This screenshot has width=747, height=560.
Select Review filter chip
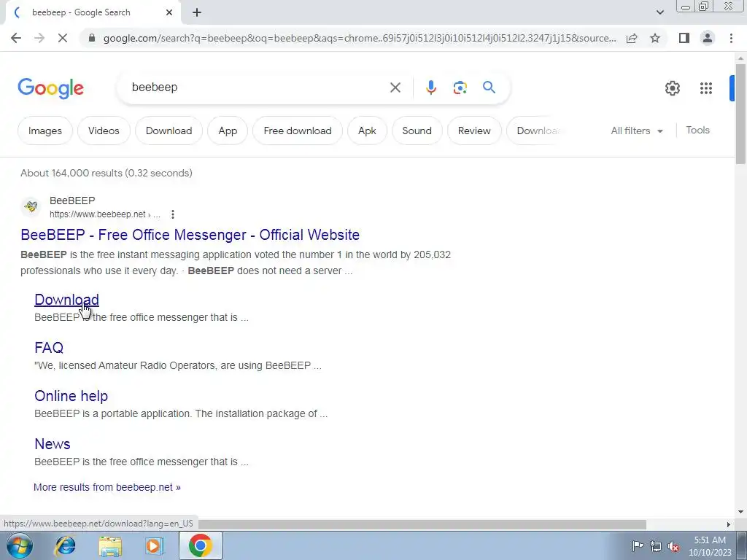pyautogui.click(x=474, y=131)
